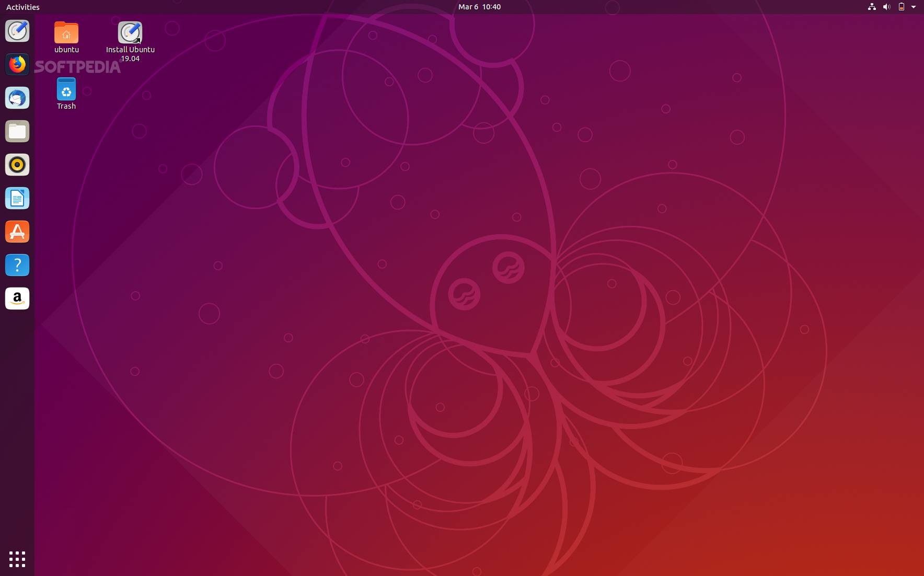
Task: Start Rhythmbox music player
Action: click(x=17, y=165)
